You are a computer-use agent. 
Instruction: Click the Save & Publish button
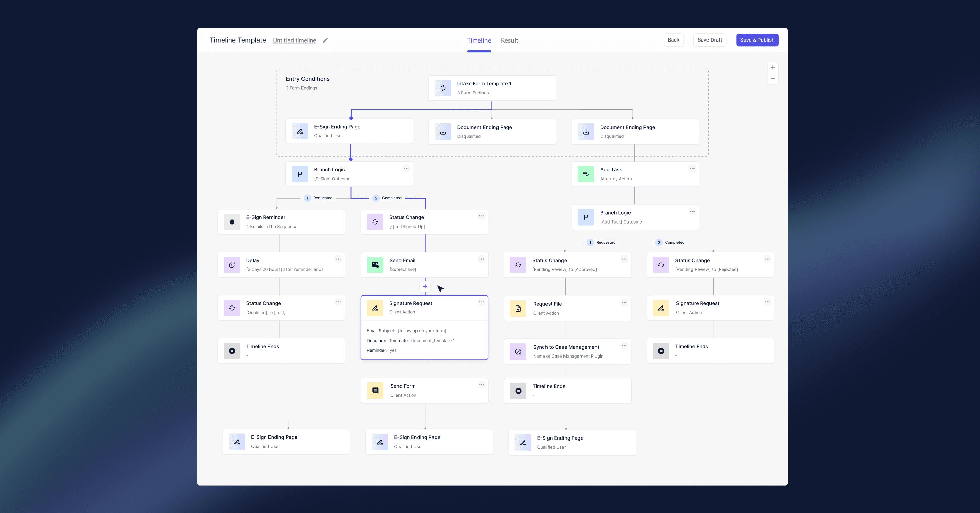pos(757,40)
